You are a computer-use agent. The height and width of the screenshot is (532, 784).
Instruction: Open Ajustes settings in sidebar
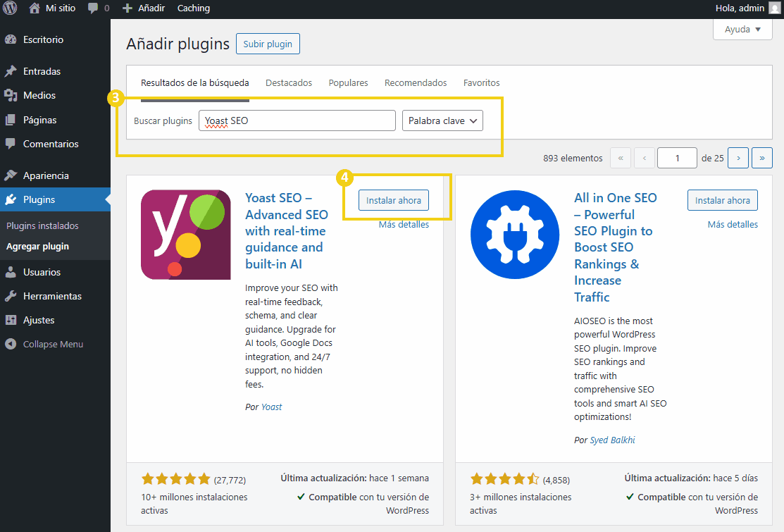(x=39, y=320)
